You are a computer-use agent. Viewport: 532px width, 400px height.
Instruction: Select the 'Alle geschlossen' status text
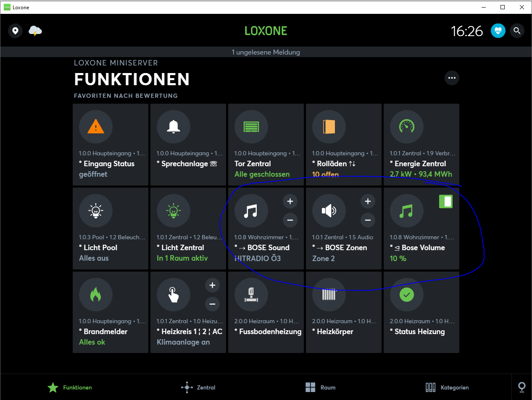[x=262, y=174]
